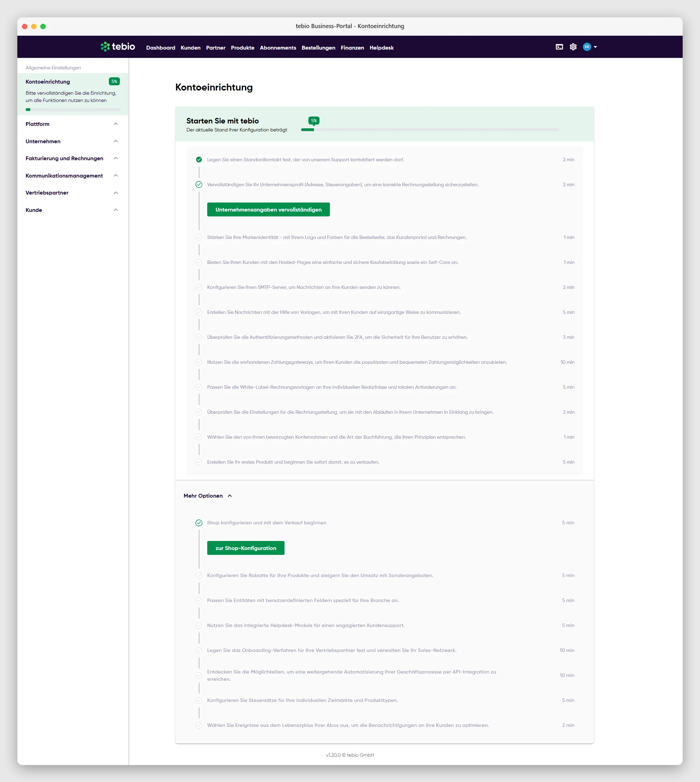The height and width of the screenshot is (782, 700).
Task: Click the zur Shop-Konfiguration button
Action: click(x=246, y=548)
